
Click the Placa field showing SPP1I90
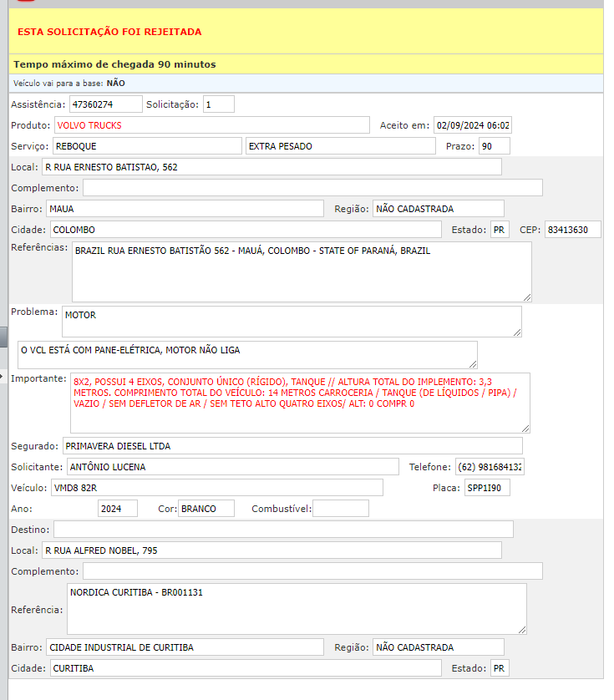pyautogui.click(x=487, y=488)
